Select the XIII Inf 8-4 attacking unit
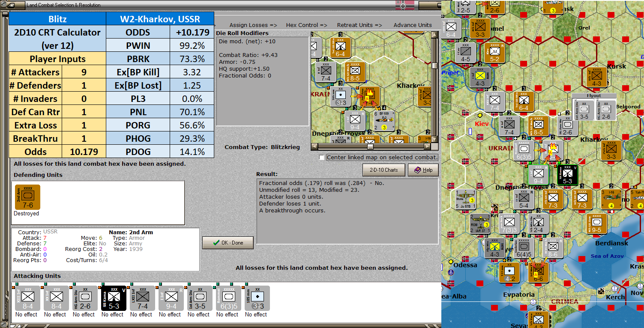 (x=27, y=298)
